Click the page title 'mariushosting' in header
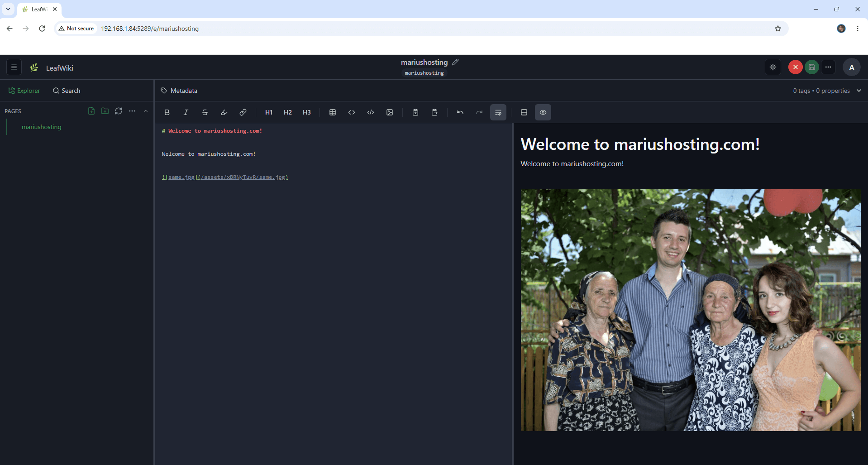868x465 pixels. 424,62
